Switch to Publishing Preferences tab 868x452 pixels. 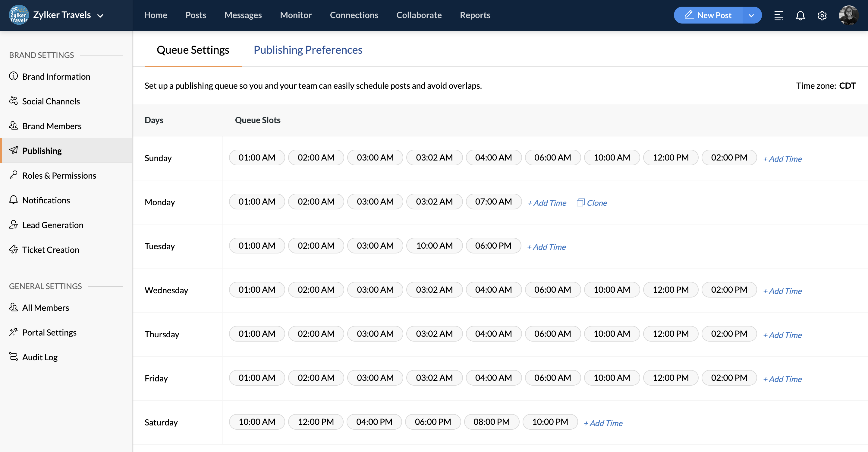pyautogui.click(x=308, y=50)
